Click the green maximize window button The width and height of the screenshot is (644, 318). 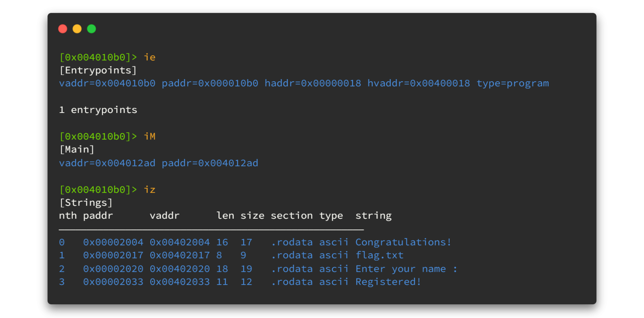click(x=91, y=29)
